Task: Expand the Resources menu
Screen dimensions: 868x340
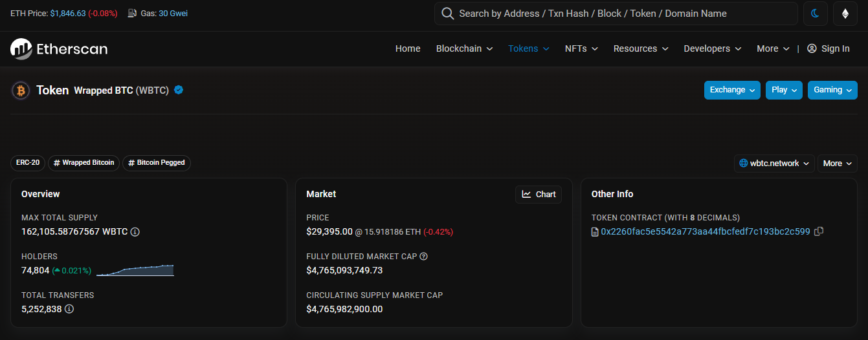Action: click(x=641, y=48)
